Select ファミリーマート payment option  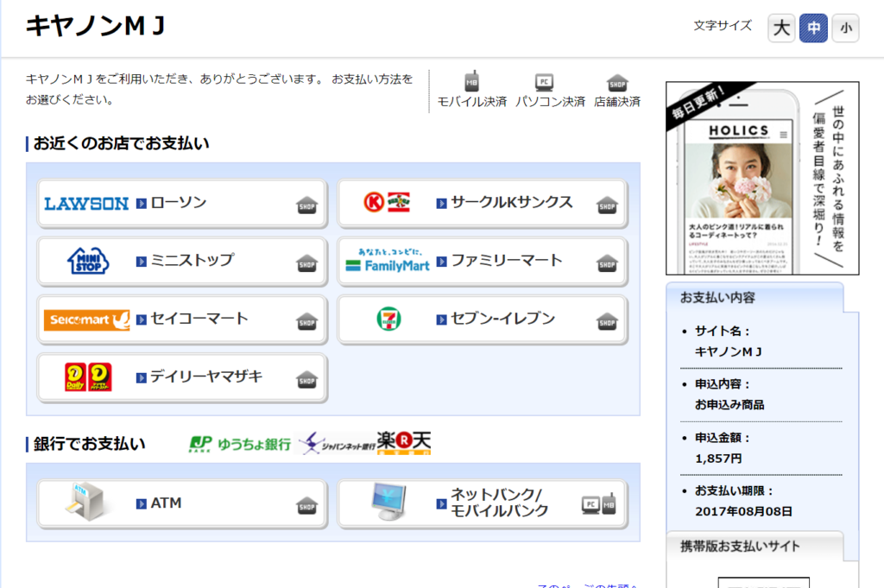pos(483,262)
